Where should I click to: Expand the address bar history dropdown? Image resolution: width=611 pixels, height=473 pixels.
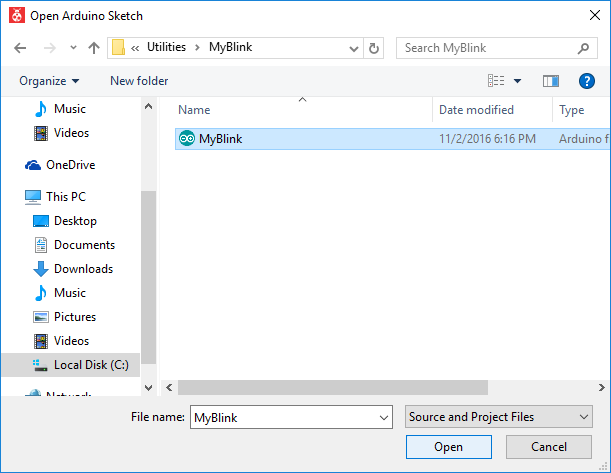[354, 49]
